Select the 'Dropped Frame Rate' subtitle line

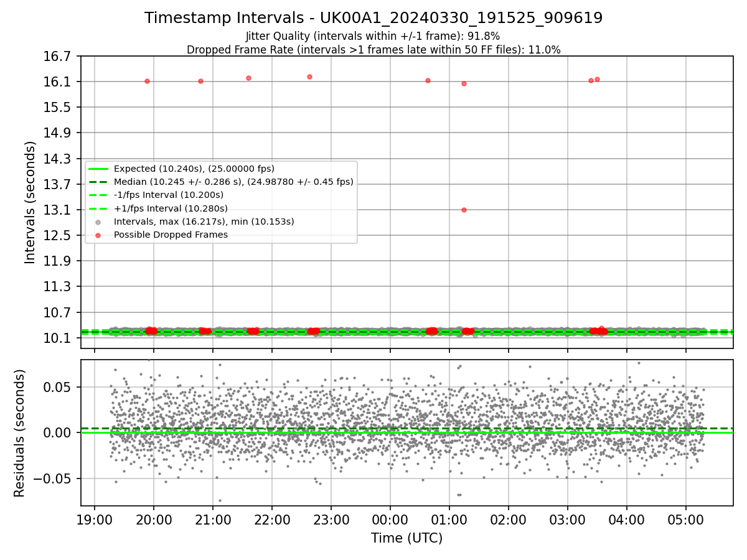[374, 50]
